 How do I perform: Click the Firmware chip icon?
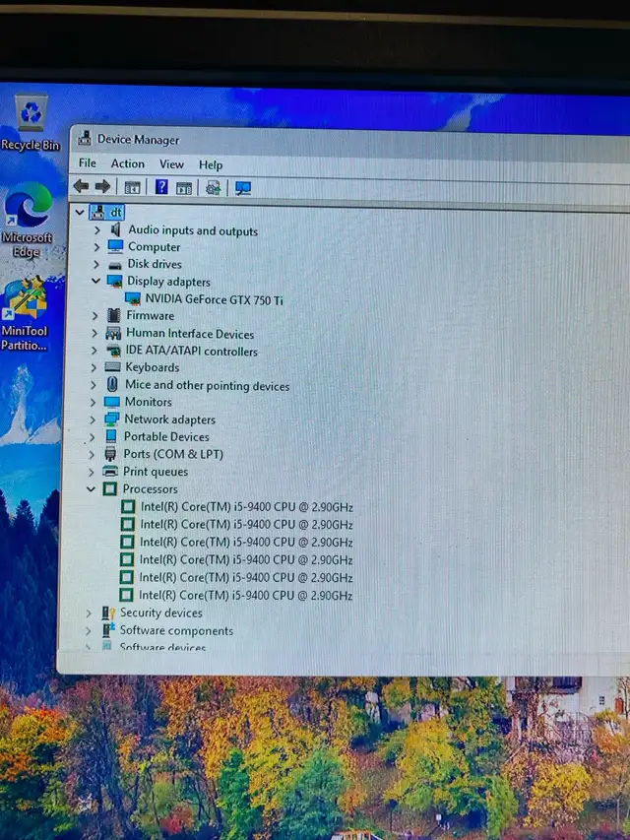tap(113, 315)
